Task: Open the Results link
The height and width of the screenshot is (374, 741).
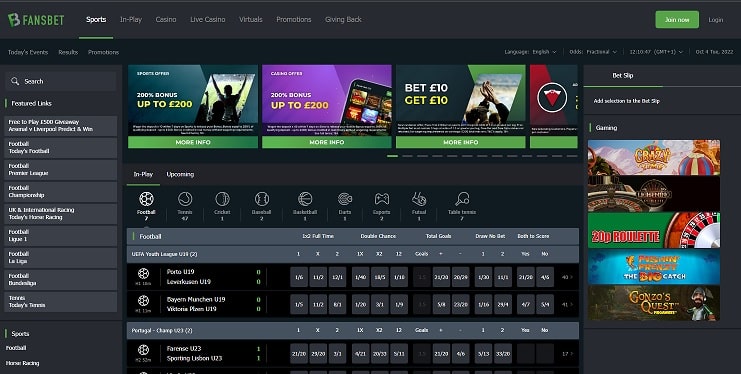Action: (68, 52)
